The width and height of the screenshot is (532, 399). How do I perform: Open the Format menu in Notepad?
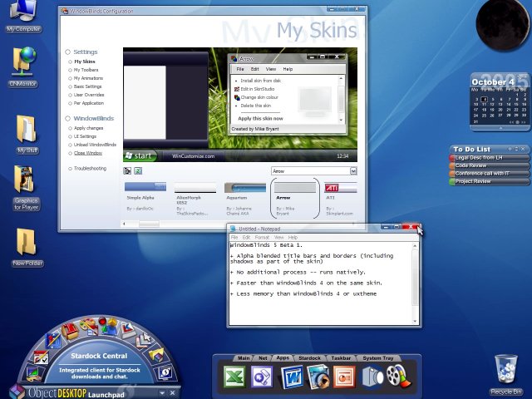263,238
